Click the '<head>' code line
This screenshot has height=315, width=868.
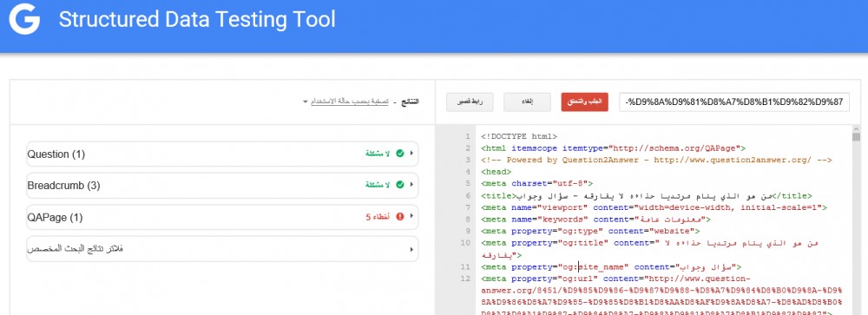click(x=496, y=172)
